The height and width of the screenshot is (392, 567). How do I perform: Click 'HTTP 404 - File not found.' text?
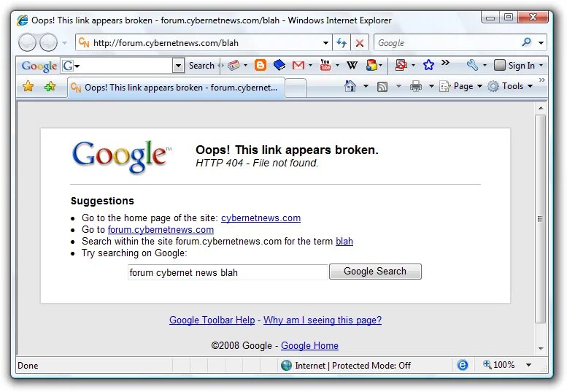[x=257, y=163]
